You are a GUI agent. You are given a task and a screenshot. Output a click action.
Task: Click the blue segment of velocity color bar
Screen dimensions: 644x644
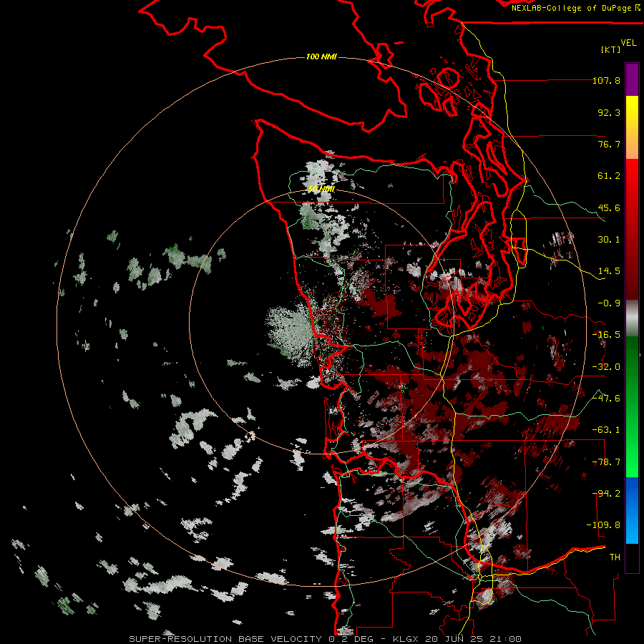pyautogui.click(x=632, y=510)
